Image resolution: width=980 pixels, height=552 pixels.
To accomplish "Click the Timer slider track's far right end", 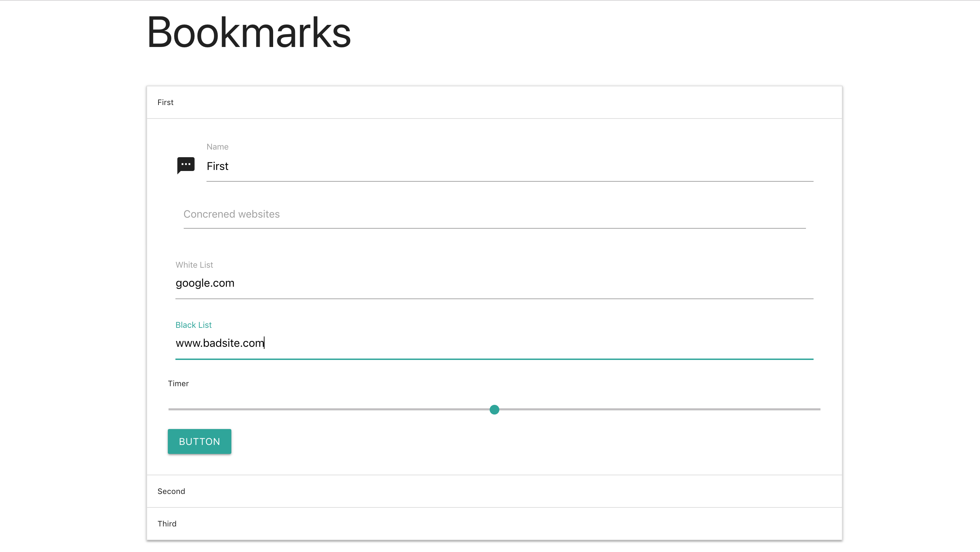I will click(819, 409).
